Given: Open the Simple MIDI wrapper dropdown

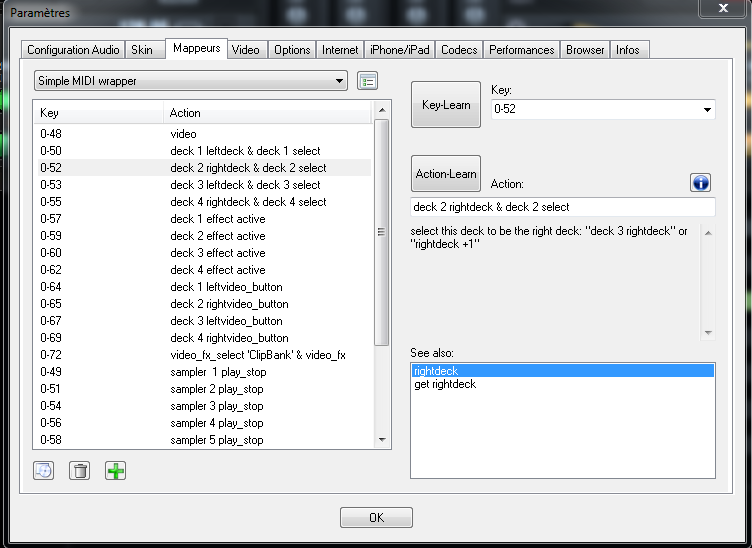Looking at the screenshot, I should click(190, 80).
